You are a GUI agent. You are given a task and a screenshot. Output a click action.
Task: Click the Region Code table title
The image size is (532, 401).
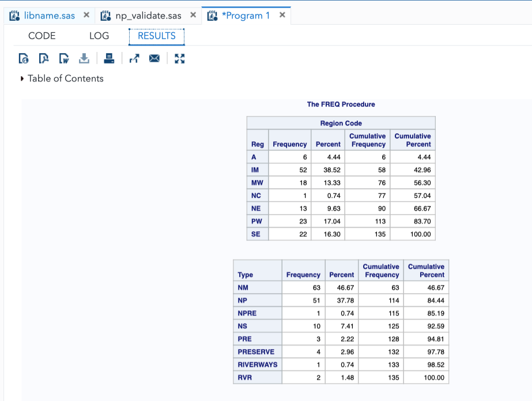pyautogui.click(x=341, y=123)
